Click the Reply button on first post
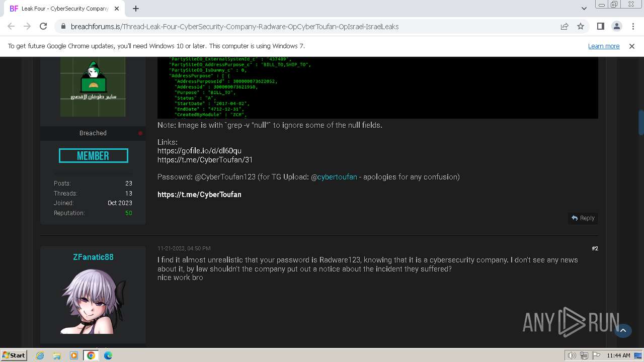 (583, 218)
